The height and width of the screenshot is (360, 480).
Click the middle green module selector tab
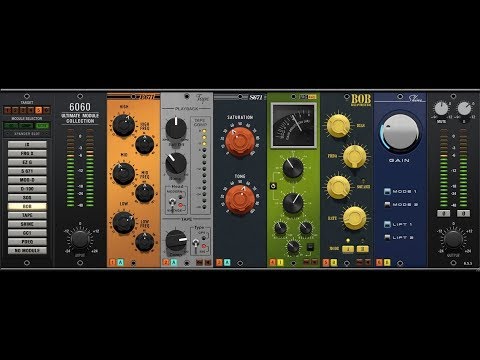point(27,126)
